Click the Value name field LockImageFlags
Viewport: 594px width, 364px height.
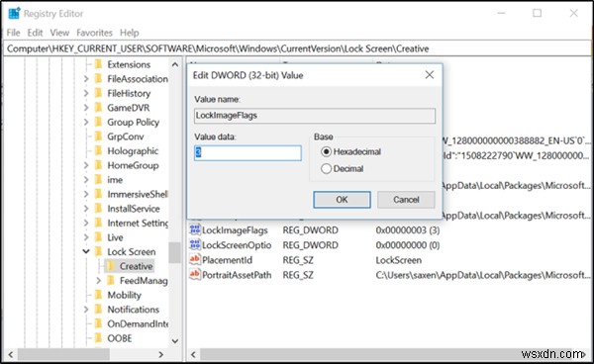click(315, 116)
